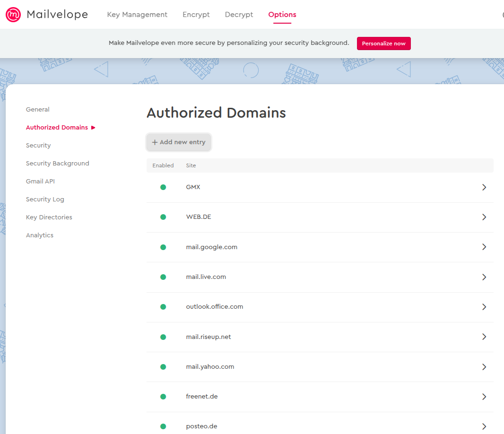Click the enabled dot beside mail.riseup.net
The image size is (504, 434).
pyautogui.click(x=163, y=337)
